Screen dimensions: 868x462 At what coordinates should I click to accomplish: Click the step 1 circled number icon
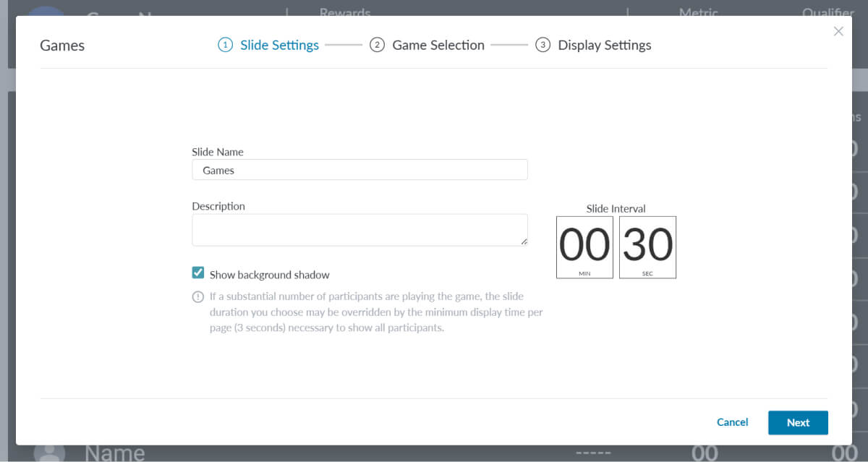[225, 45]
